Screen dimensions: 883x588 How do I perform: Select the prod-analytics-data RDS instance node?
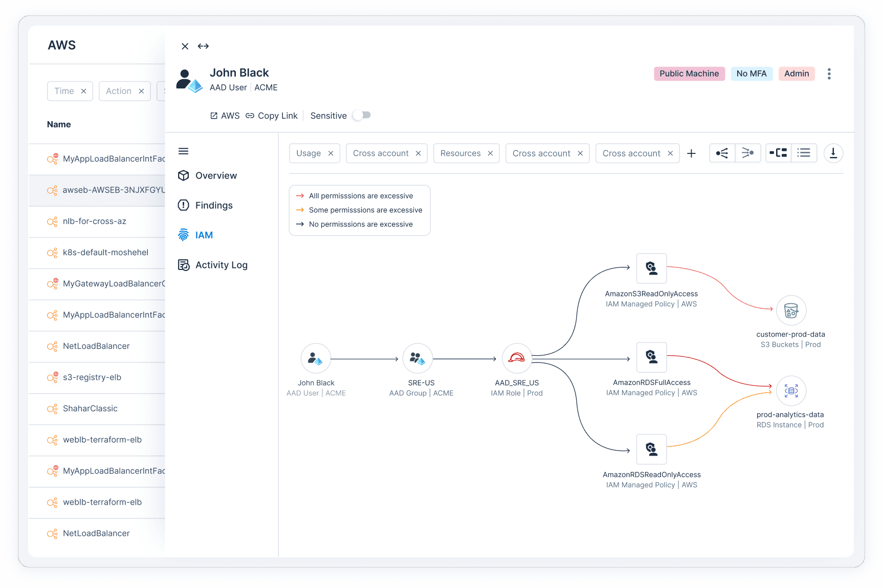pyautogui.click(x=791, y=391)
